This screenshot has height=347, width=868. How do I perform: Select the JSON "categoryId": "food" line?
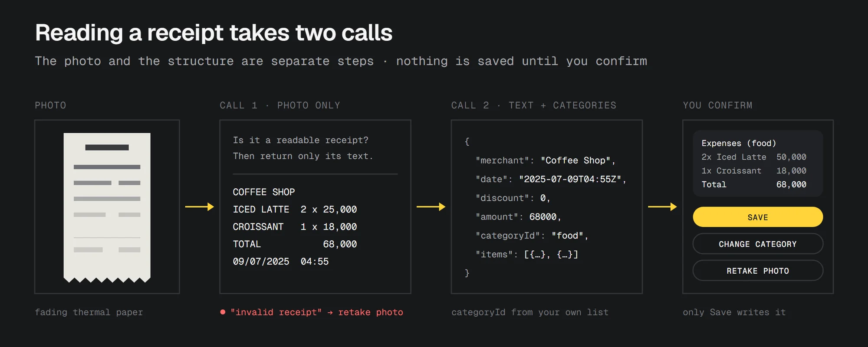pyautogui.click(x=532, y=236)
